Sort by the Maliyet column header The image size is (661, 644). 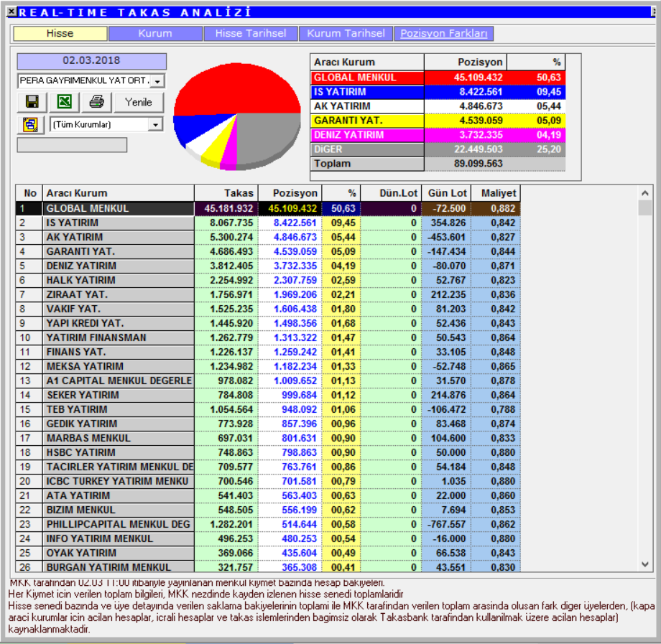(x=496, y=193)
